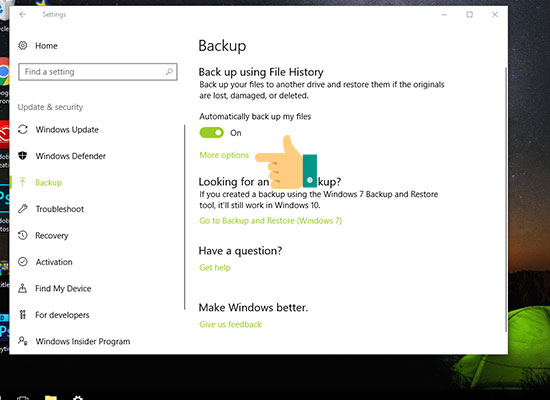Click the Troubleshoot wrench icon
Image resolution: width=550 pixels, height=400 pixels.
pyautogui.click(x=23, y=209)
